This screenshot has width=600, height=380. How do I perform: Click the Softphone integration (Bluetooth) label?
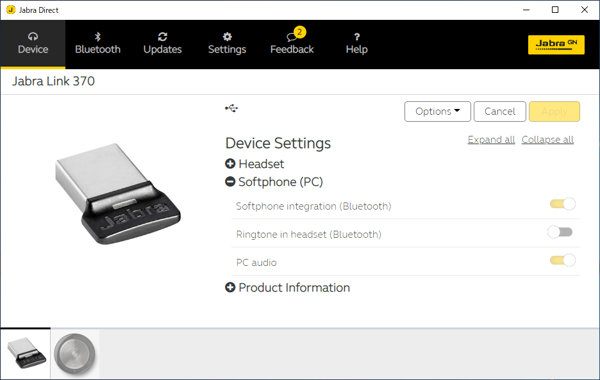coord(313,206)
